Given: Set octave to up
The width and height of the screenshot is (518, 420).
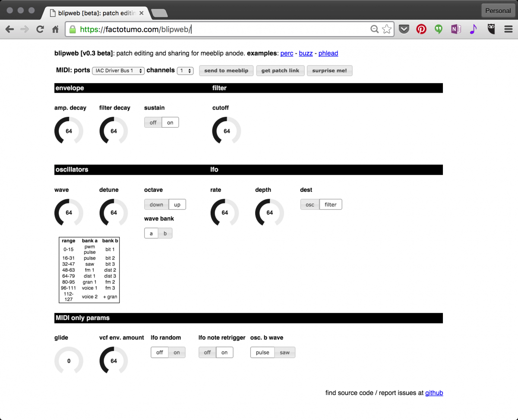Looking at the screenshot, I should point(177,204).
